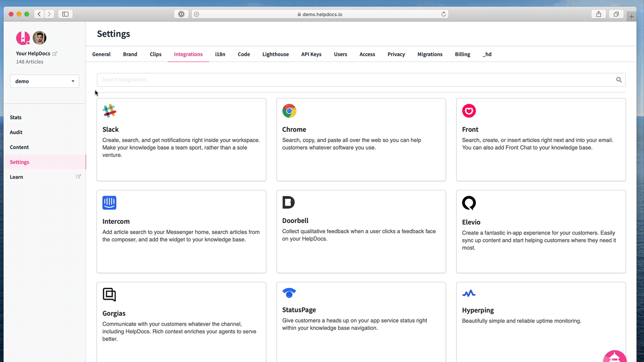Switch to the Lighthouse tab

click(275, 54)
